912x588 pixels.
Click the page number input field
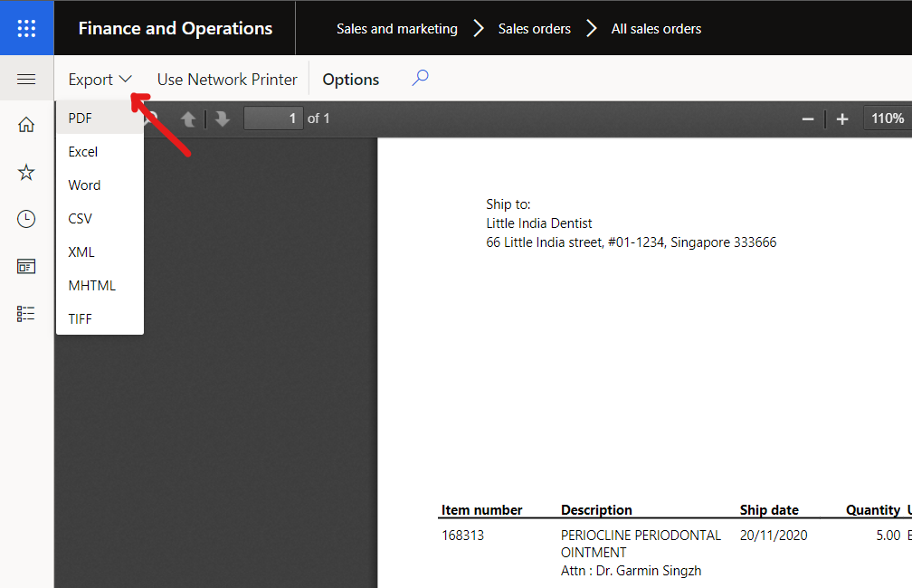pyautogui.click(x=273, y=119)
